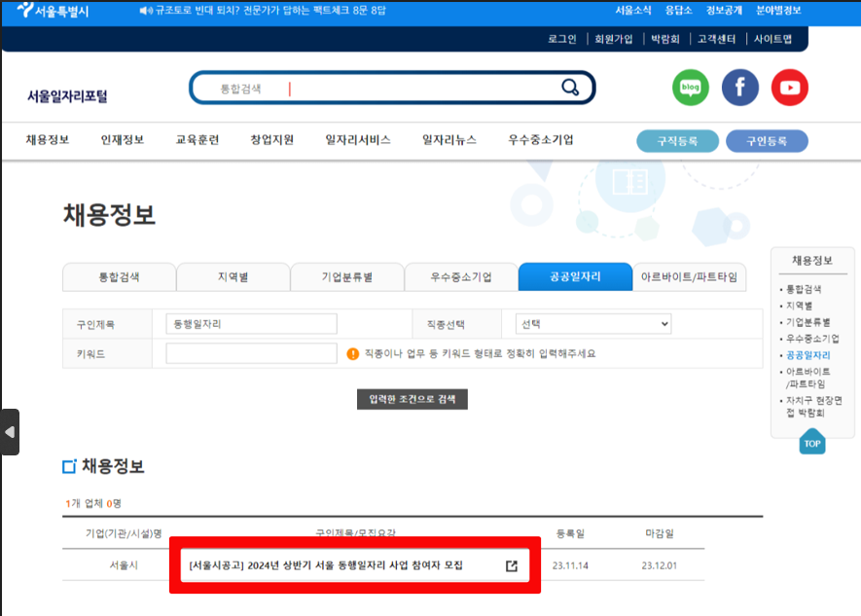Click the 서울일자리포털 site logo
This screenshot has width=861, height=616.
(67, 96)
